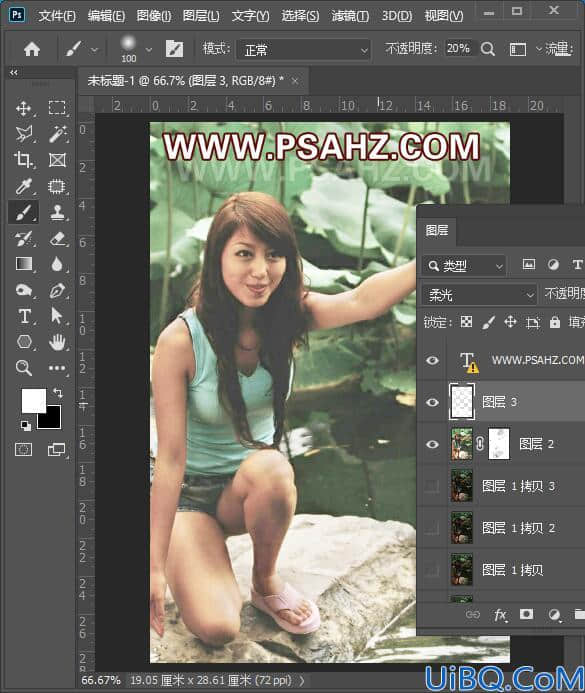This screenshot has width=585, height=693.
Task: Select the Crop tool
Action: click(x=23, y=160)
